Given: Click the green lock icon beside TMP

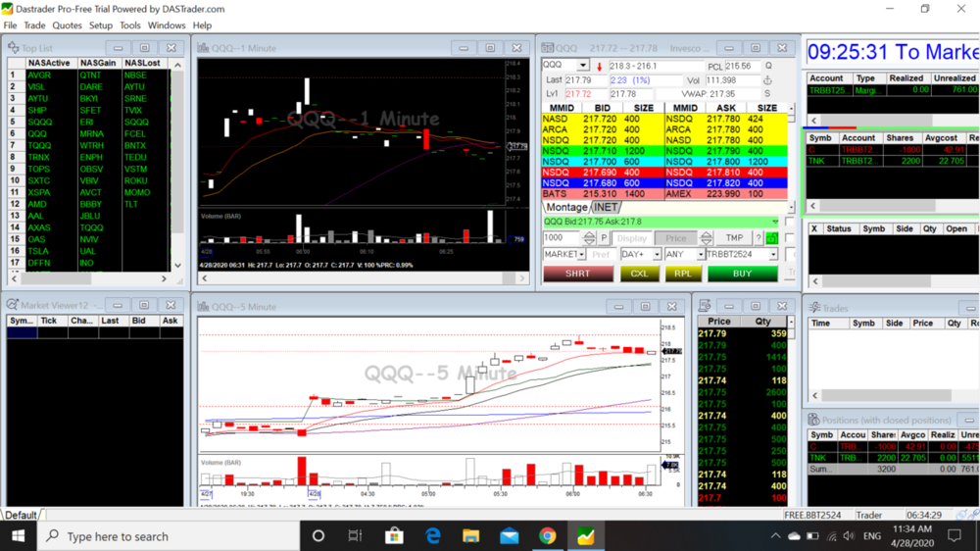Looking at the screenshot, I should point(772,238).
